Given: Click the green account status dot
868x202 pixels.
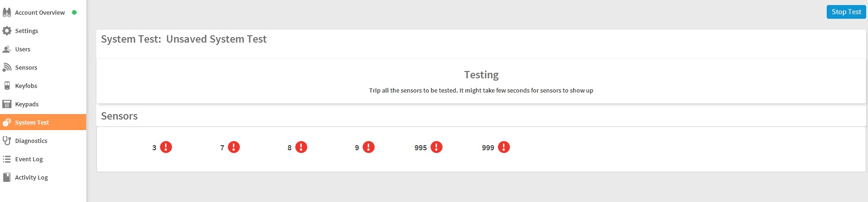Looking at the screenshot, I should (74, 12).
